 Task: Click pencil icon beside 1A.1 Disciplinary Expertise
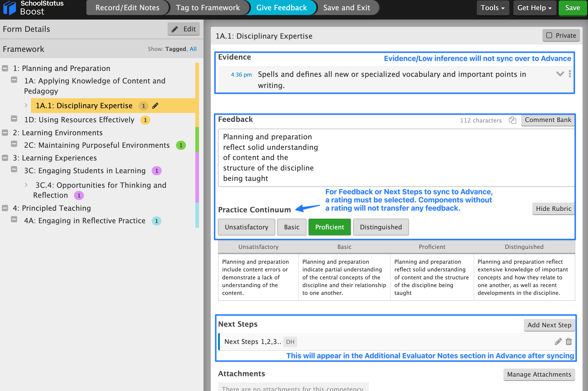click(x=155, y=106)
